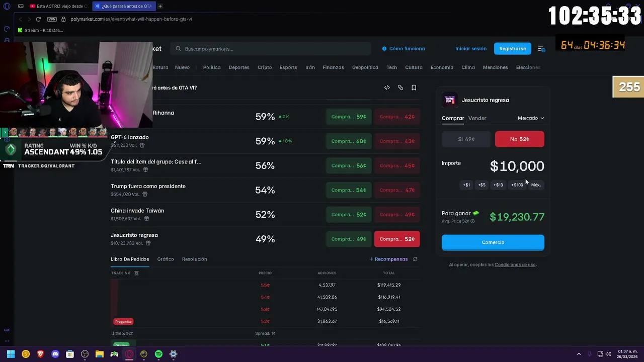Click the polymarket.com URL in the address bar
The image size is (644, 362).
coord(131,19)
